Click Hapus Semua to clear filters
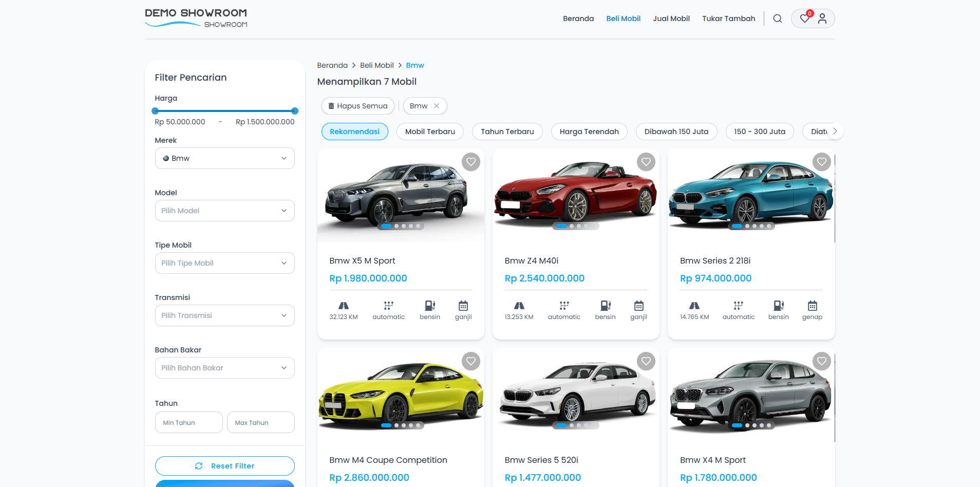Image resolution: width=980 pixels, height=487 pixels. (357, 106)
